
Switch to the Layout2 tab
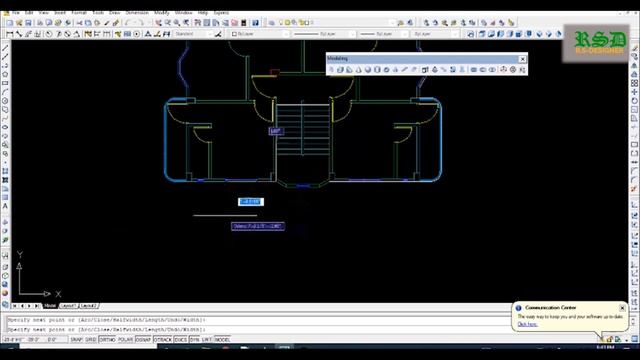89,306
